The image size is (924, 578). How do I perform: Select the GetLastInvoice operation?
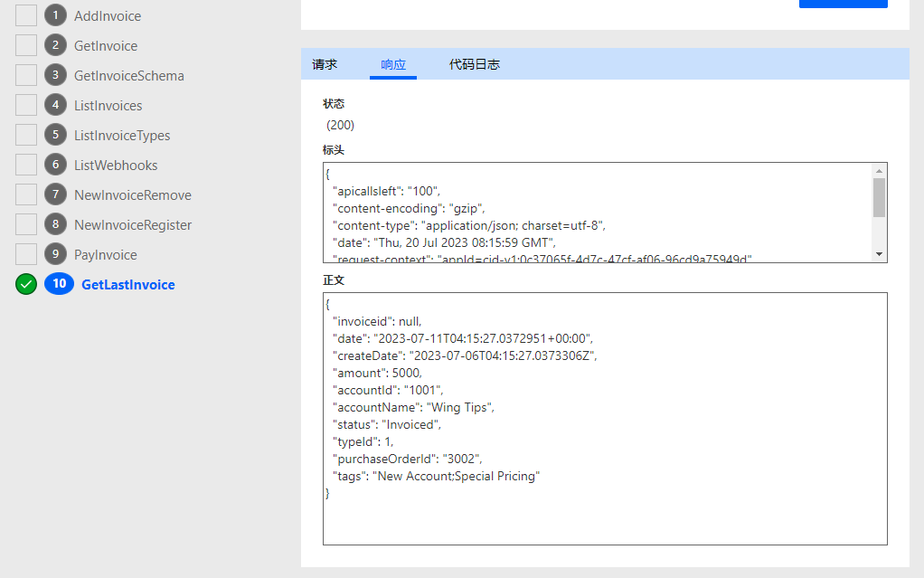click(x=127, y=285)
